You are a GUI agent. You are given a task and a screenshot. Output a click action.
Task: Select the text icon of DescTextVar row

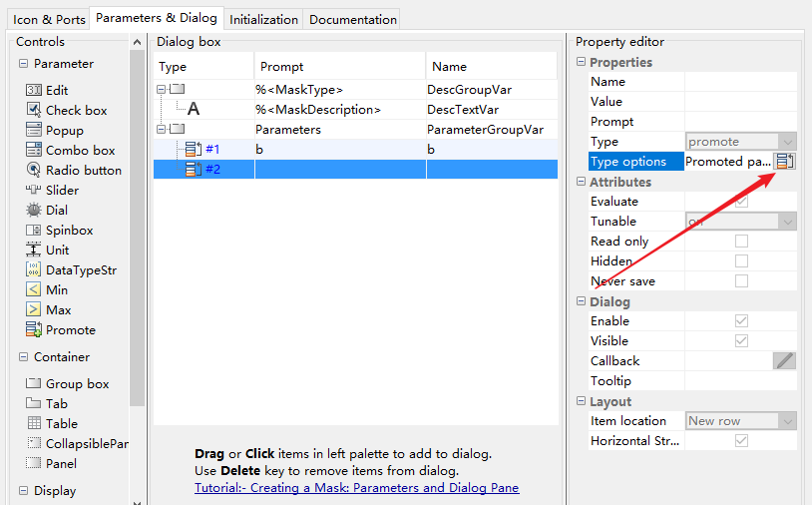[194, 109]
